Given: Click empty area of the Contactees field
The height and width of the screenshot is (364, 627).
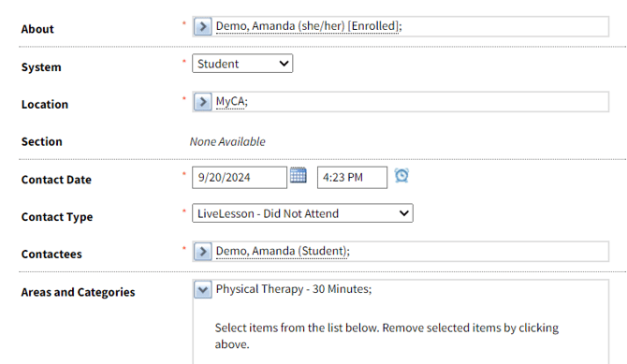Looking at the screenshot, I should (x=480, y=251).
